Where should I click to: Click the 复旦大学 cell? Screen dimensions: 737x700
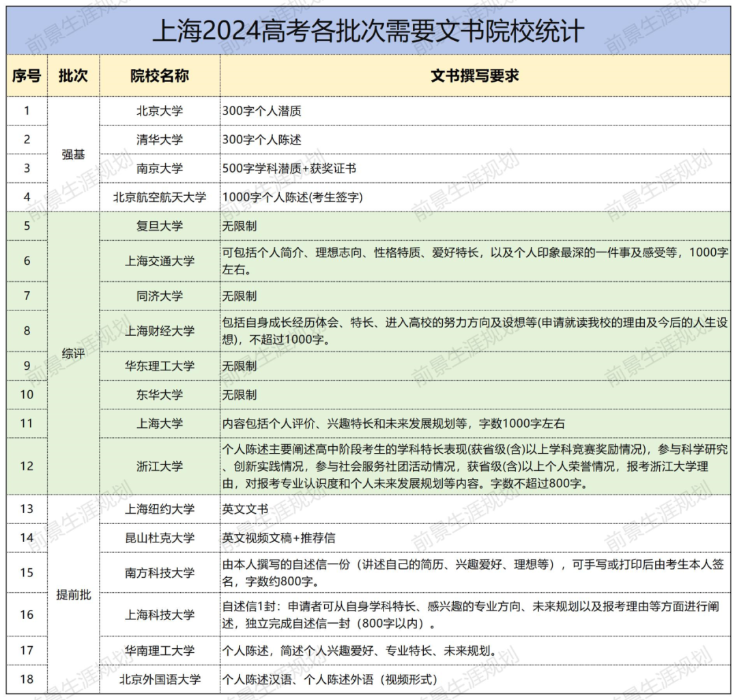160,226
